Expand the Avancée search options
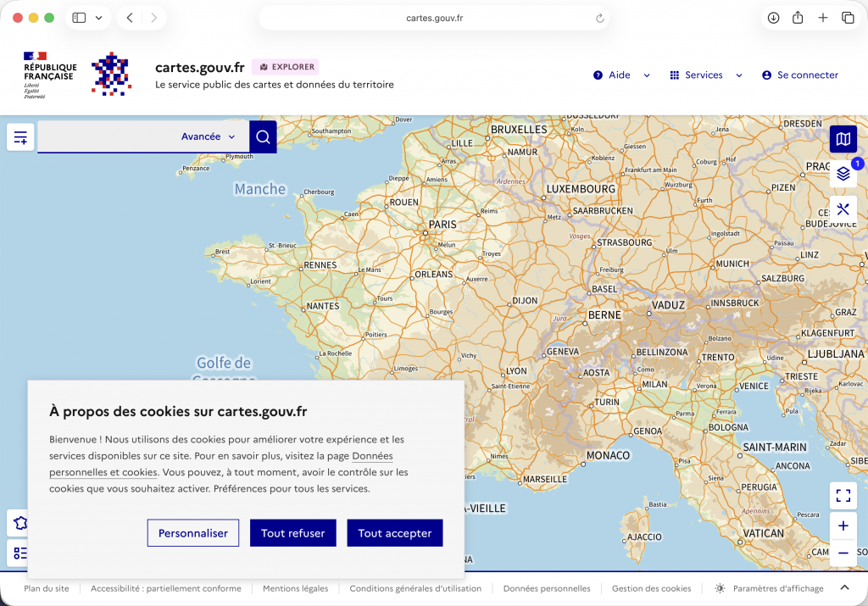The height and width of the screenshot is (606, 868). point(208,136)
